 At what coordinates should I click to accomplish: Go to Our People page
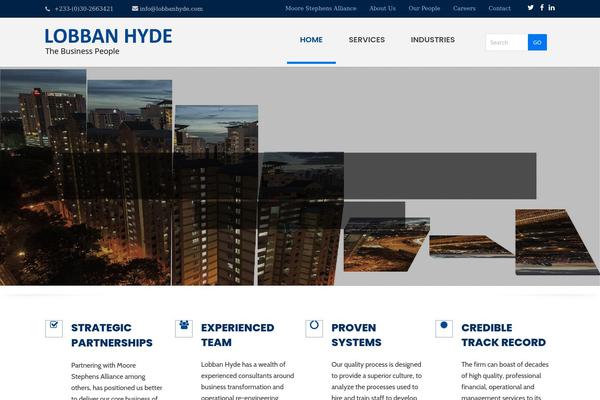[x=424, y=8]
